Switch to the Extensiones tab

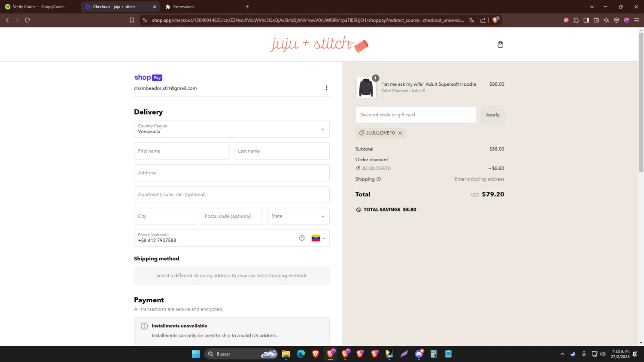pos(184,7)
